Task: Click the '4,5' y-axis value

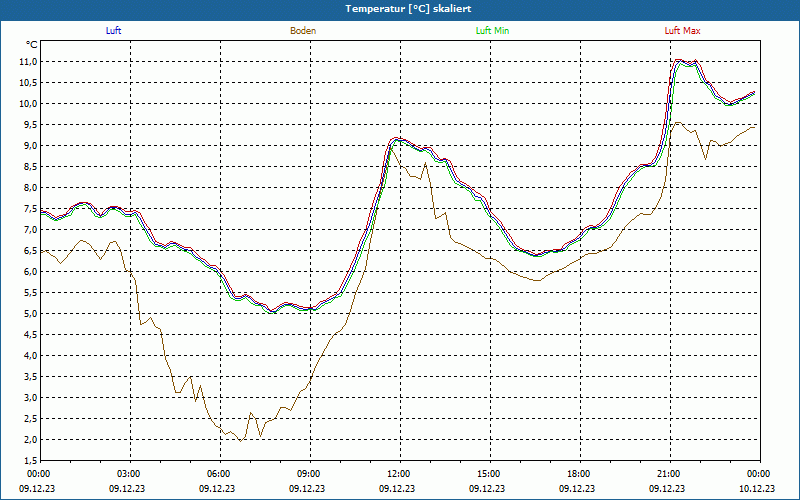Action: coord(30,335)
